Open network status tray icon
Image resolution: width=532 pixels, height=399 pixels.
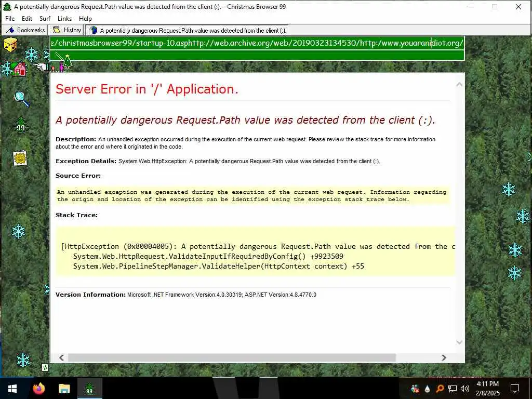[453, 389]
